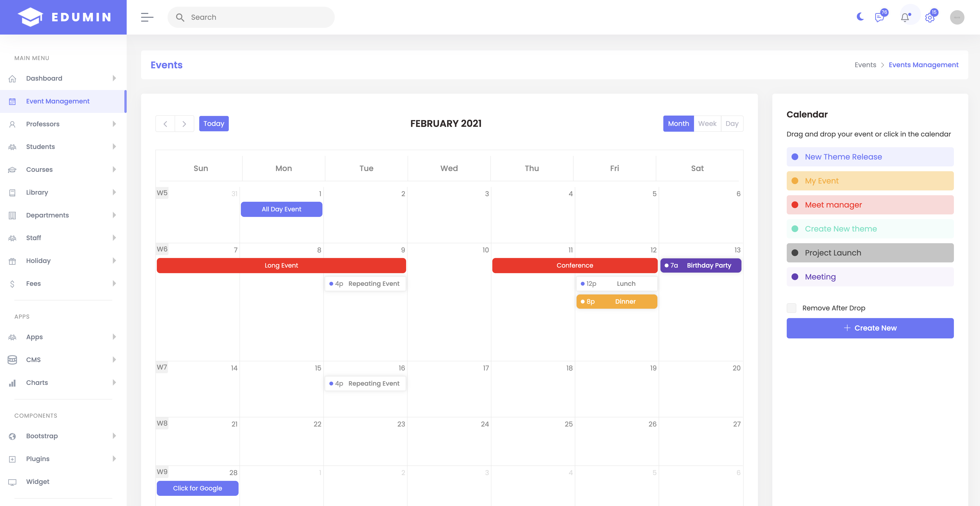Open Event Management menu item
Image resolution: width=980 pixels, height=506 pixels.
(x=58, y=101)
